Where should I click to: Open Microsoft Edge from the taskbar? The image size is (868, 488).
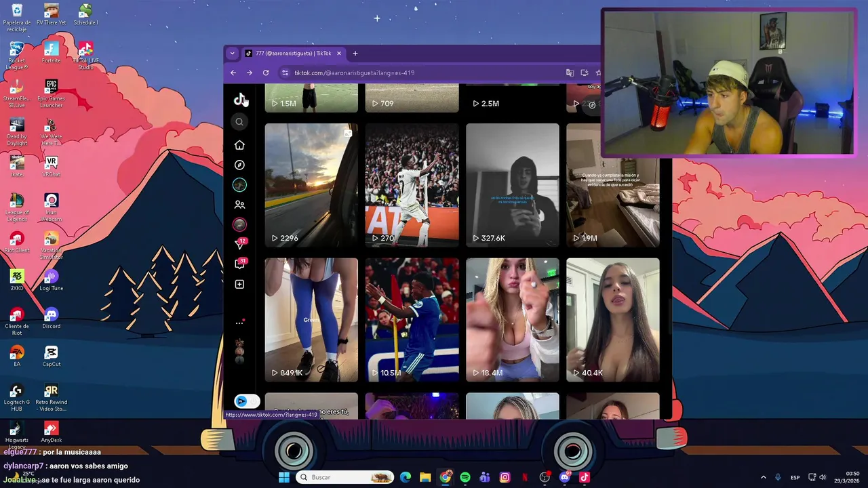click(x=406, y=477)
